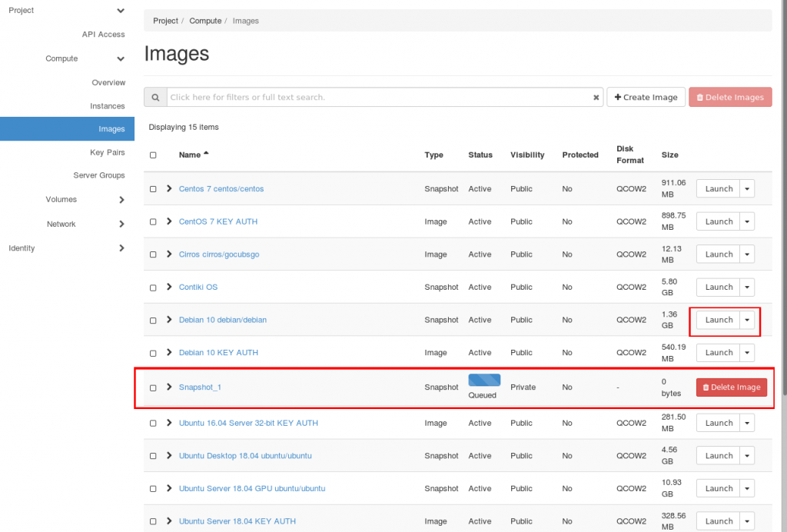Expand the Centos 7 centos/centos row chevron
Image resolution: width=787 pixels, height=532 pixels.
169,188
